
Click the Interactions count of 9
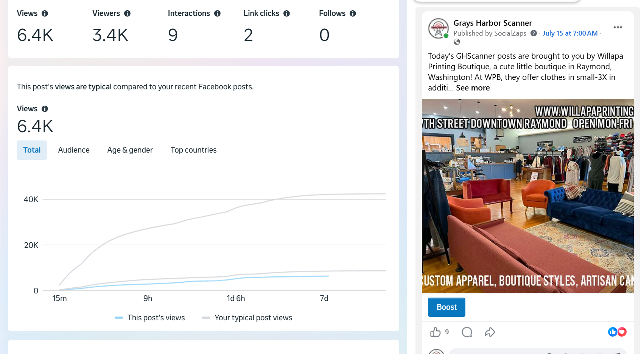(173, 35)
